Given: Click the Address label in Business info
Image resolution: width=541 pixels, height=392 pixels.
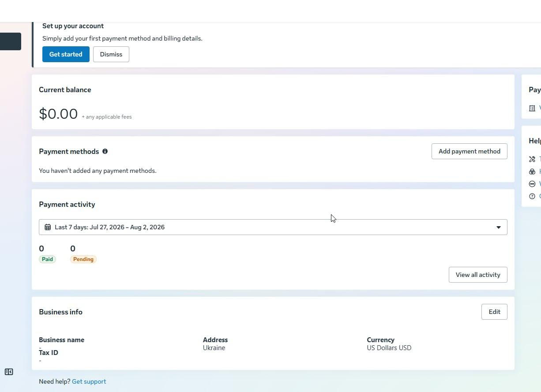Looking at the screenshot, I should [x=215, y=340].
